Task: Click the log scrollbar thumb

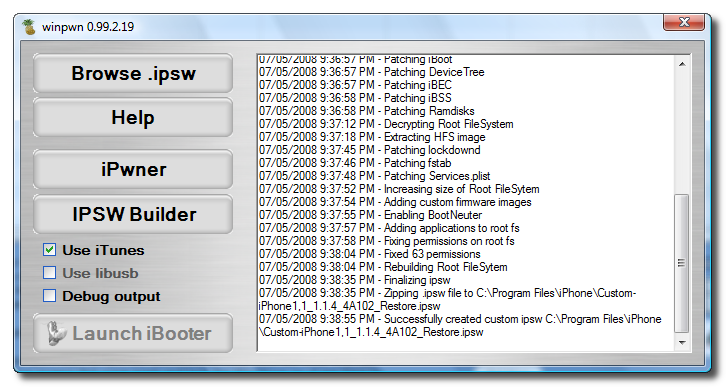Action: point(682,263)
